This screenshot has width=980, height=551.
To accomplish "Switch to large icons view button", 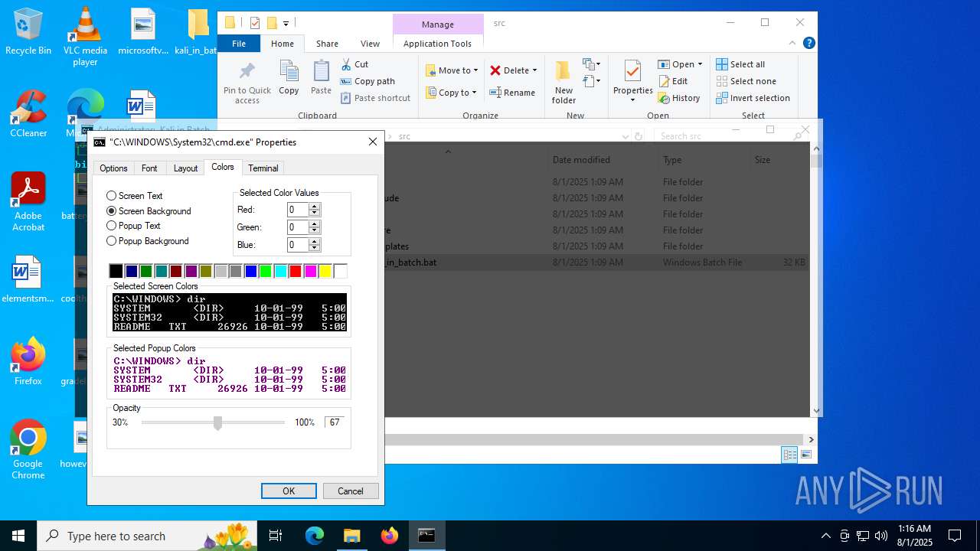I will [806, 455].
